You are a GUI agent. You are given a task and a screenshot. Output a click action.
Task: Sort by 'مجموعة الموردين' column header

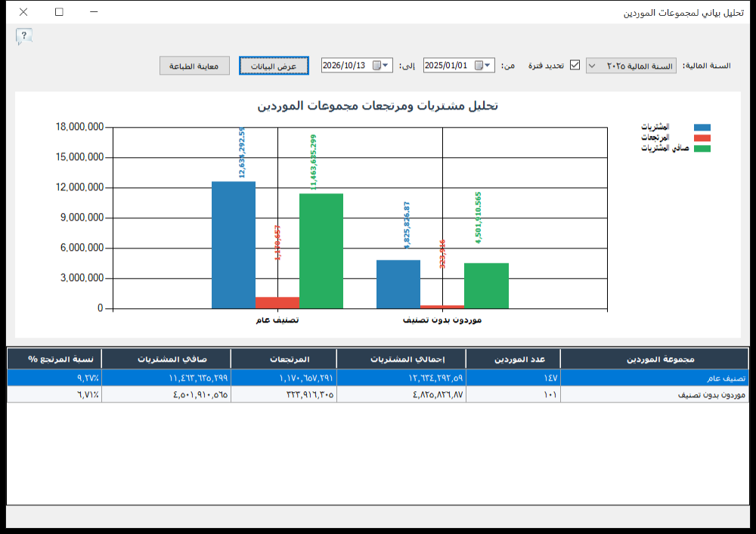[654, 359]
